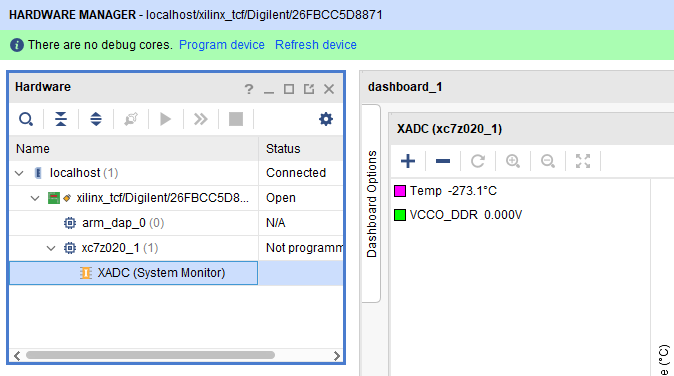Click the Open status cell
The width and height of the screenshot is (674, 376).
click(301, 198)
